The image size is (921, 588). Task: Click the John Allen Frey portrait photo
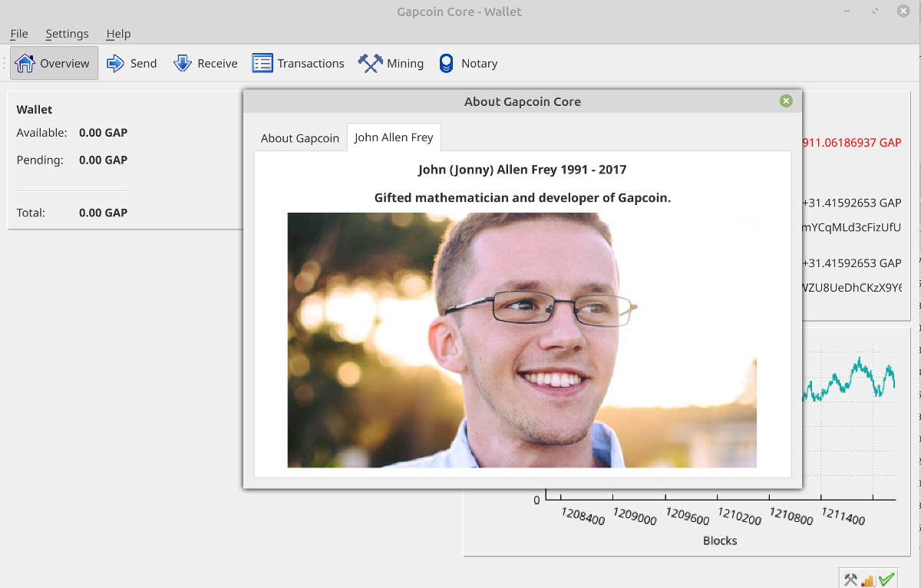(x=522, y=340)
